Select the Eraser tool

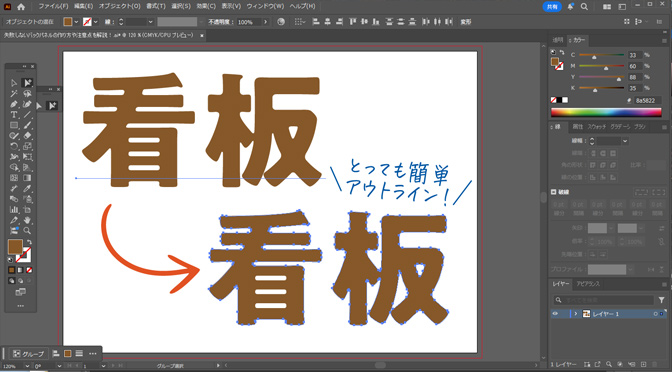tap(27, 136)
